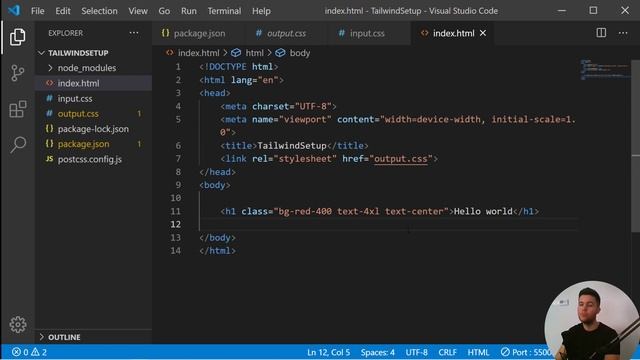
Task: Open the Explorer view in activity bar
Action: click(18, 37)
